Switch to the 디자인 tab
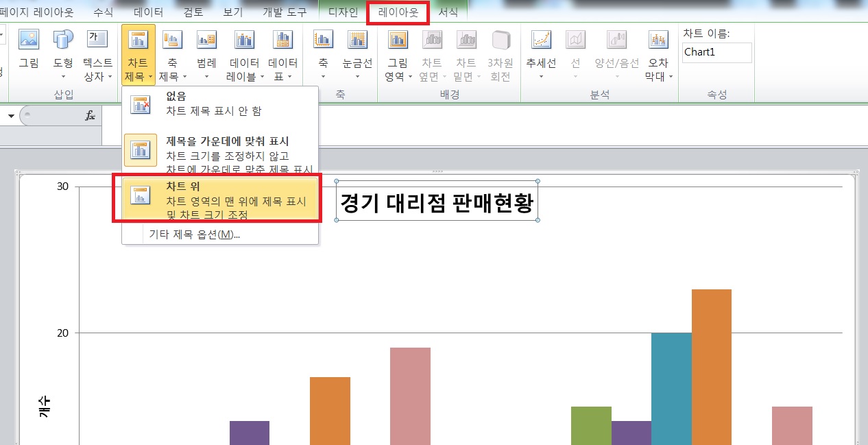 coord(343,12)
